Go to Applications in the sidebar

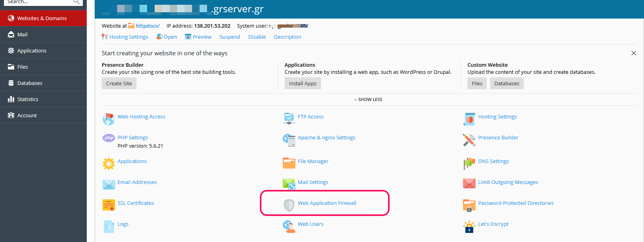coord(43,51)
